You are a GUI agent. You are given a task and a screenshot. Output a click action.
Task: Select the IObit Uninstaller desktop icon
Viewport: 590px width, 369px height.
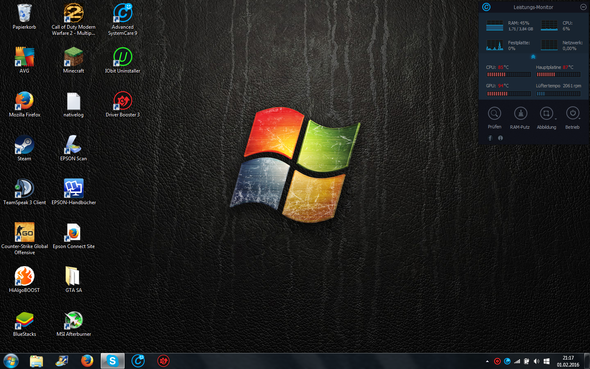[x=123, y=60]
